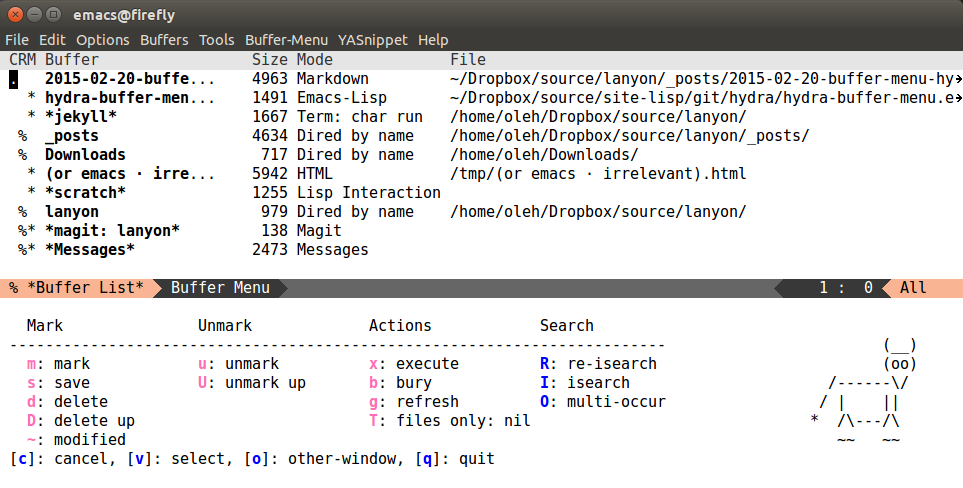Open the Help menu
Screen dimensions: 963x488
click(433, 40)
